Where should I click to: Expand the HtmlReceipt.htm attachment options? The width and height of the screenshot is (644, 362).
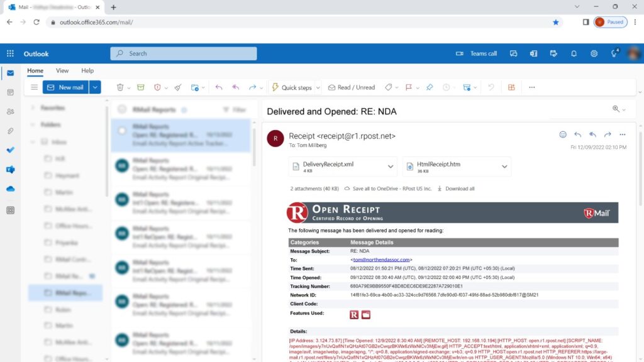pyautogui.click(x=504, y=166)
